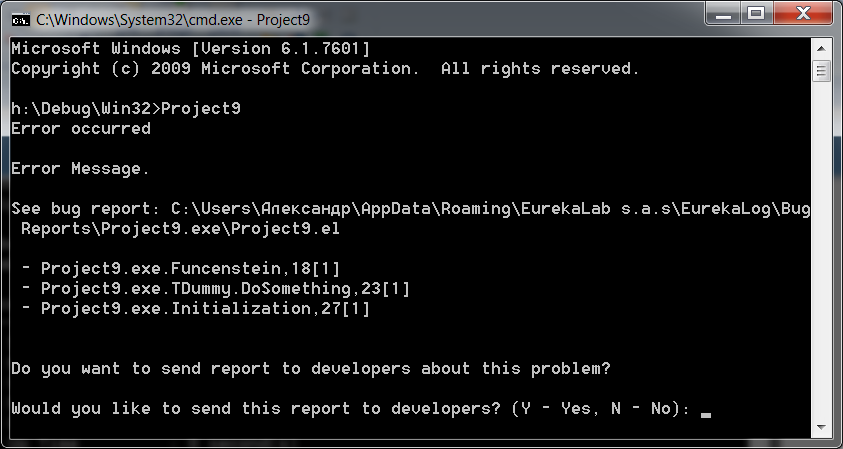This screenshot has height=449, width=843.
Task: Click the title bar text cmd.exe - Project9
Action: click(173, 20)
